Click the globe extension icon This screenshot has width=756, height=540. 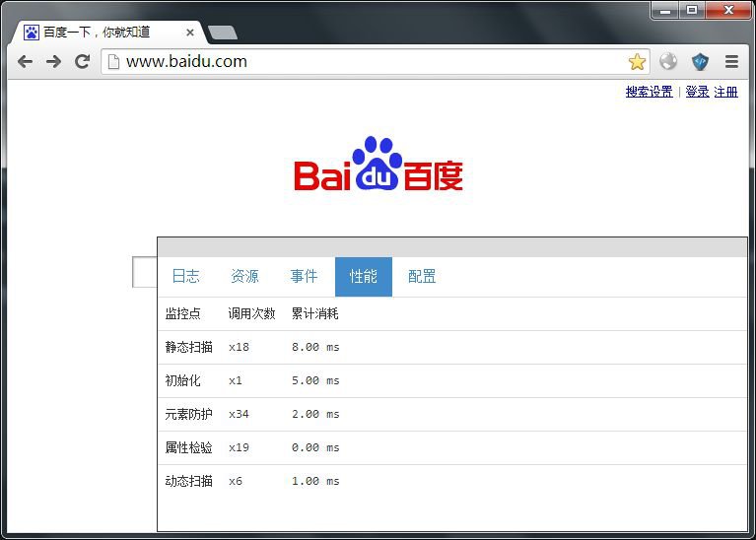(x=668, y=61)
